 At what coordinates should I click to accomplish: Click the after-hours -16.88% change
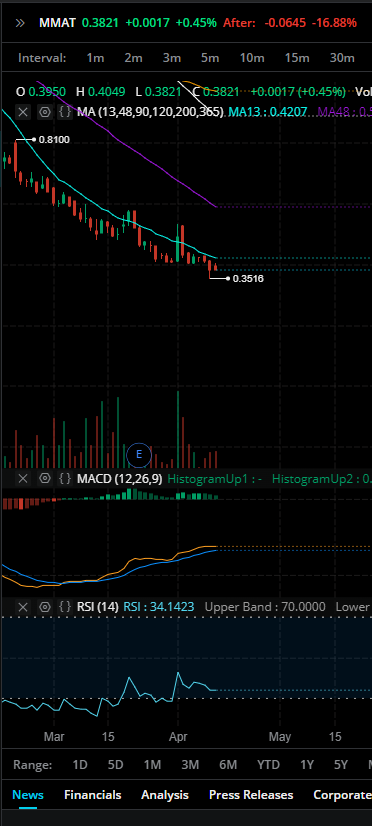click(334, 23)
